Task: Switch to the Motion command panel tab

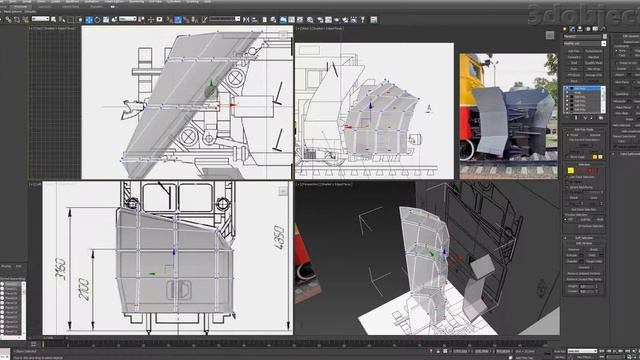Action: 588,29
